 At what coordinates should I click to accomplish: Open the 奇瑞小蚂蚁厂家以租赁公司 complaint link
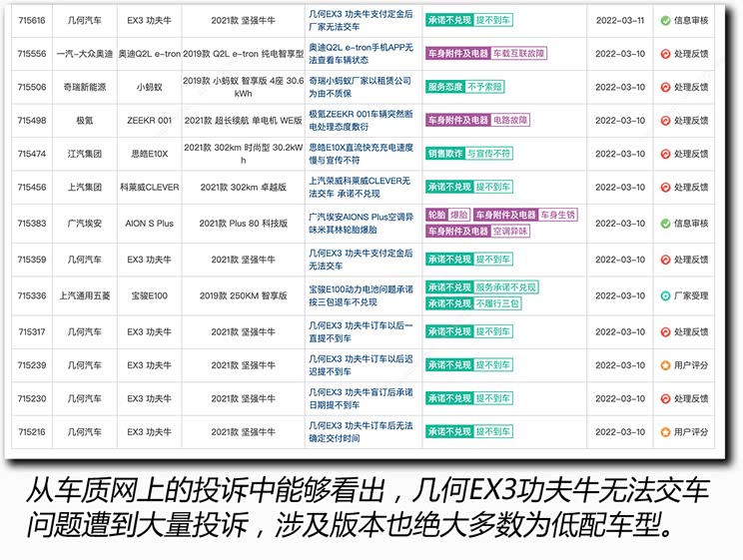[x=360, y=87]
